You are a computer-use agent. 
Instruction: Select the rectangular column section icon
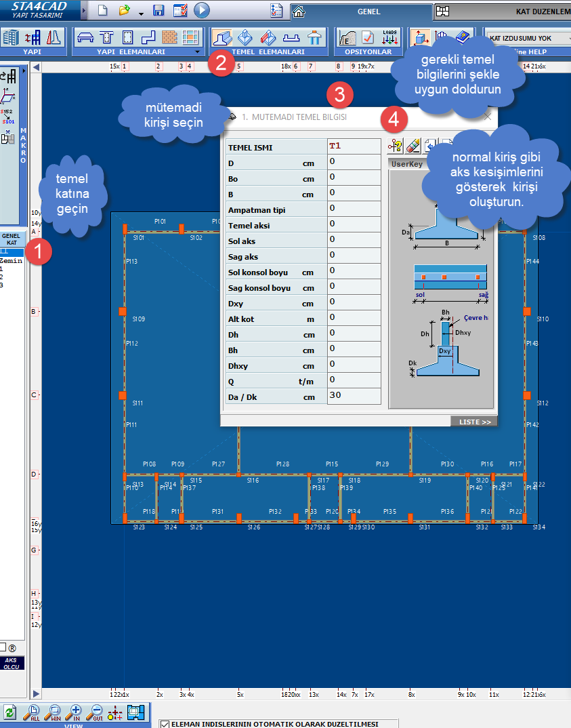click(127, 37)
